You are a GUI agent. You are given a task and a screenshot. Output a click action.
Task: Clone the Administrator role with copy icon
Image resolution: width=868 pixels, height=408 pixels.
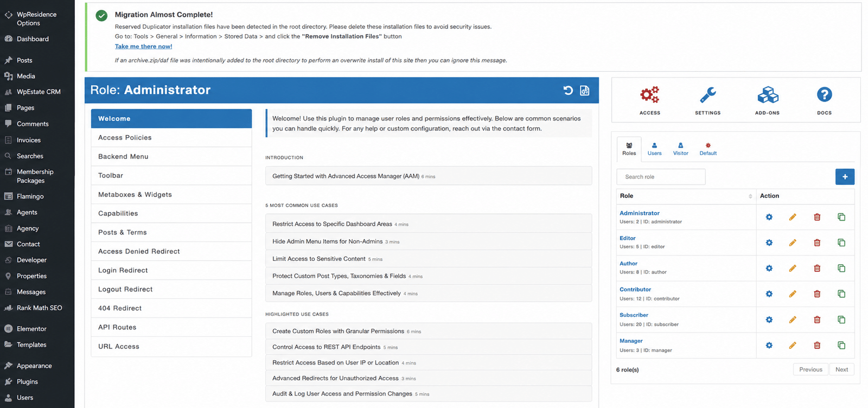coord(841,217)
